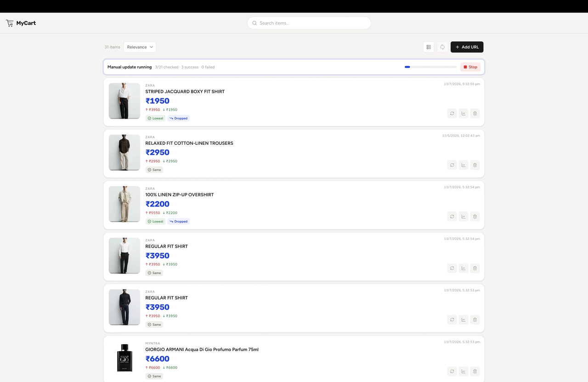This screenshot has height=382, width=588.
Task: Click the manual update progress bar
Action: click(x=430, y=67)
